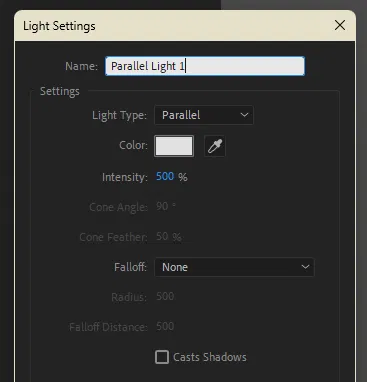Click the Casts Shadows label text
The image size is (367, 382).
click(210, 357)
